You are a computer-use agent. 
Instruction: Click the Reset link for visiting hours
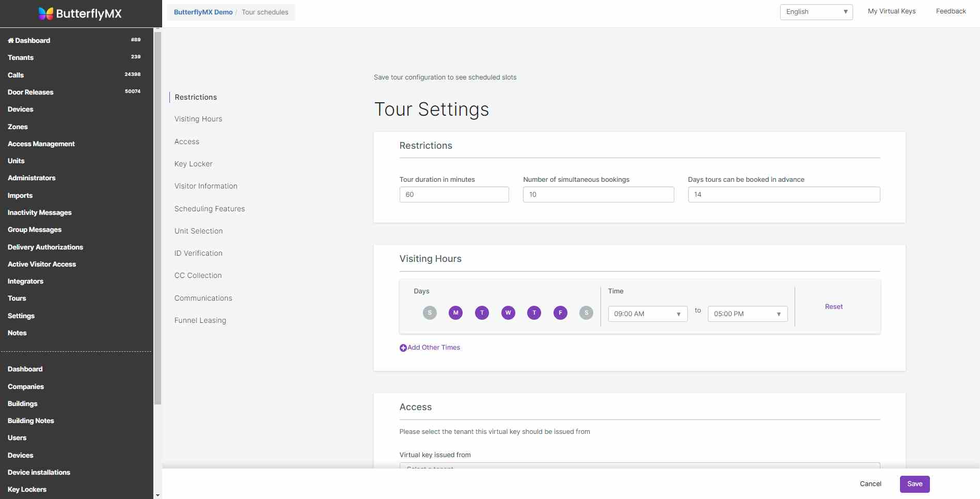pos(833,306)
